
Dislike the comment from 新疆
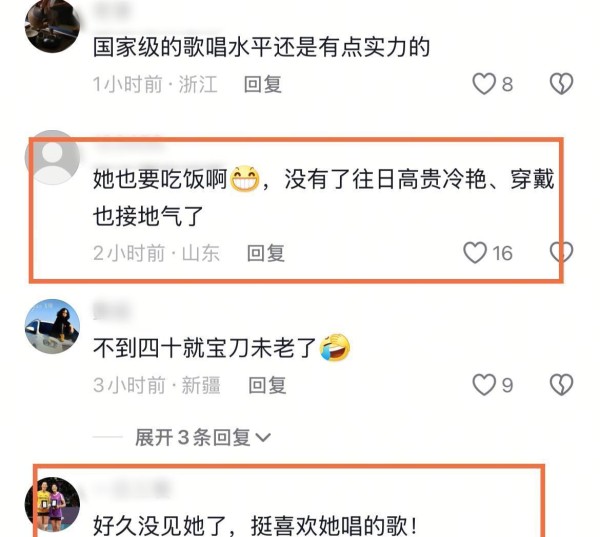(x=561, y=385)
